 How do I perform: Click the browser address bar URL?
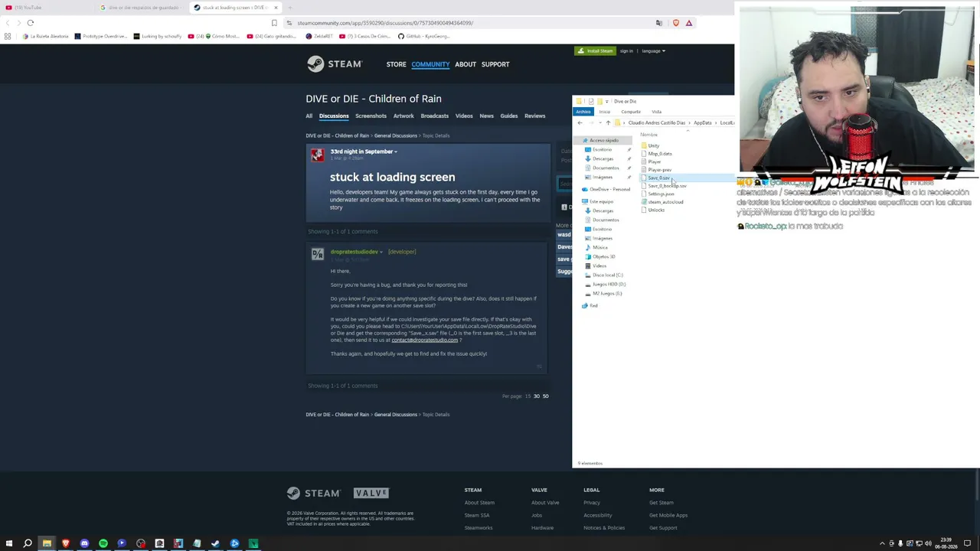coord(385,23)
